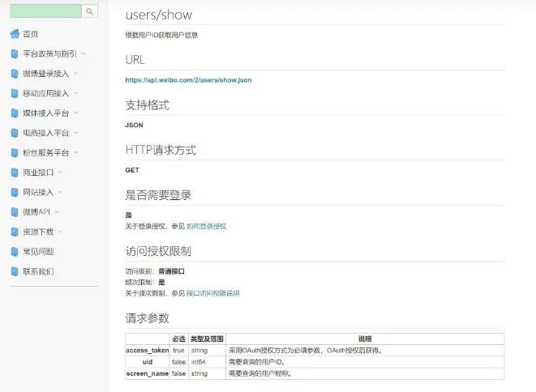This screenshot has height=392, width=536.
Task: Click the book icon beside 微博登录接入
Action: [x=15, y=74]
